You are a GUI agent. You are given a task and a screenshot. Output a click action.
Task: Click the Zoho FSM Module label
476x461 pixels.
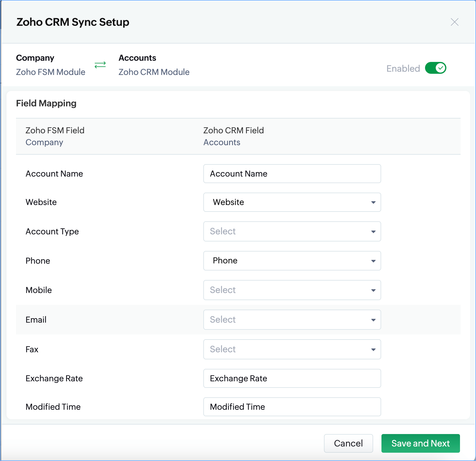coord(51,72)
